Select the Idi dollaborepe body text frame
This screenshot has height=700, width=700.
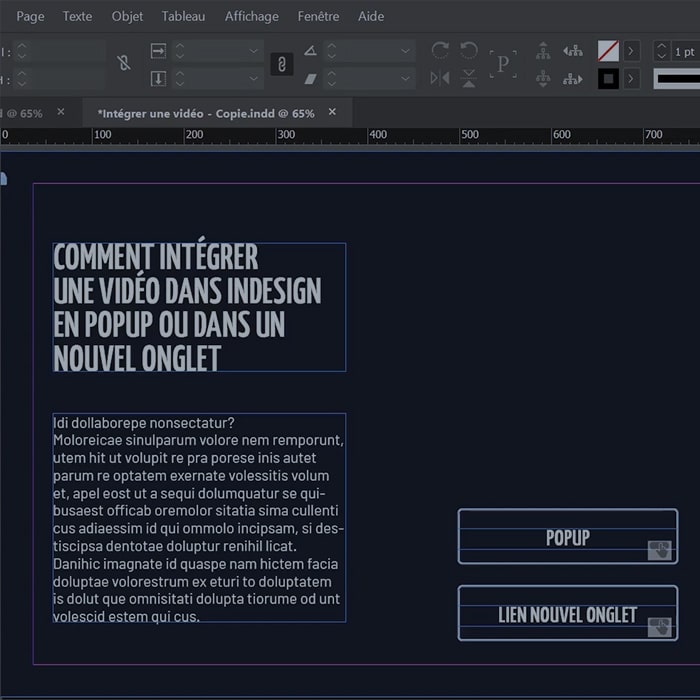click(199, 518)
